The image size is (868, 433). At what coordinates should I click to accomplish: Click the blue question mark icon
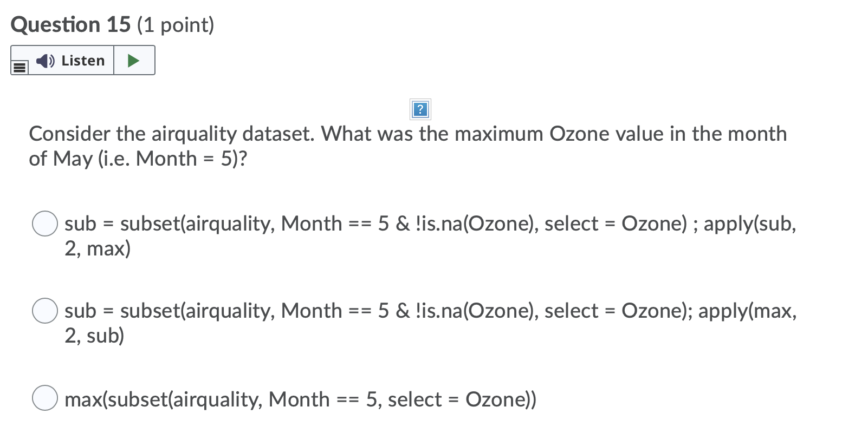point(420,110)
